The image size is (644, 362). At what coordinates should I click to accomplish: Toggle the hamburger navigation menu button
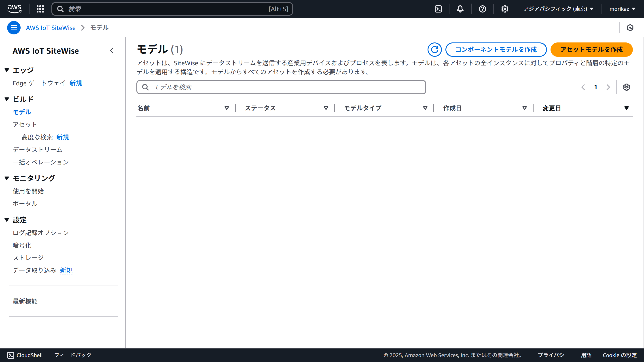tap(14, 28)
